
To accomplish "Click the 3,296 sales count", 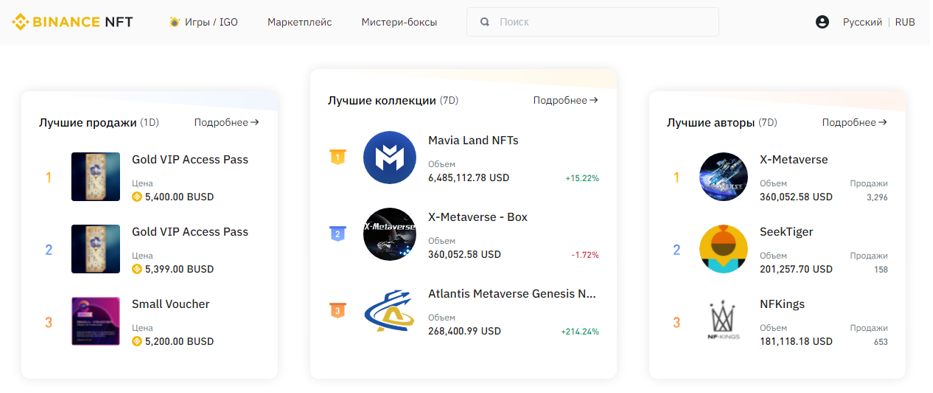I will click(877, 197).
